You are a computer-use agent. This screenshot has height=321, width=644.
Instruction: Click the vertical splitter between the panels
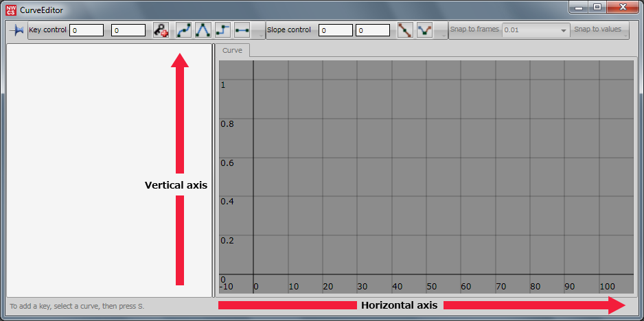(x=214, y=171)
